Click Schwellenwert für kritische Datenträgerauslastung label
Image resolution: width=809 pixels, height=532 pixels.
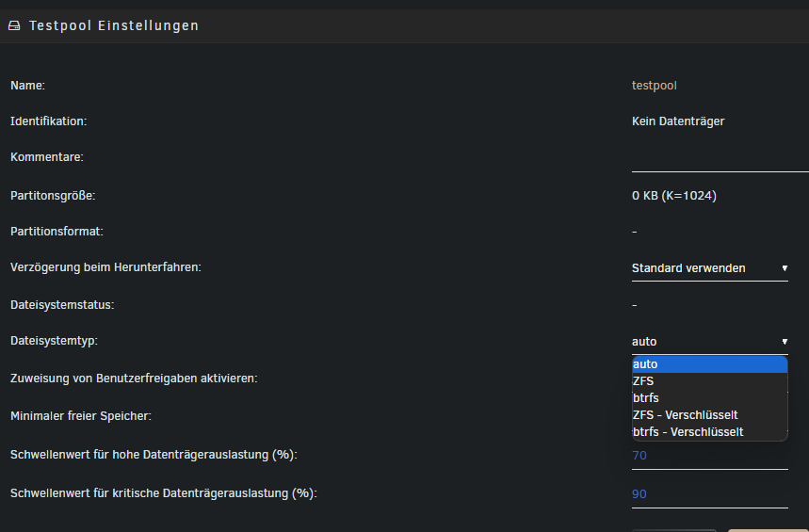(164, 493)
